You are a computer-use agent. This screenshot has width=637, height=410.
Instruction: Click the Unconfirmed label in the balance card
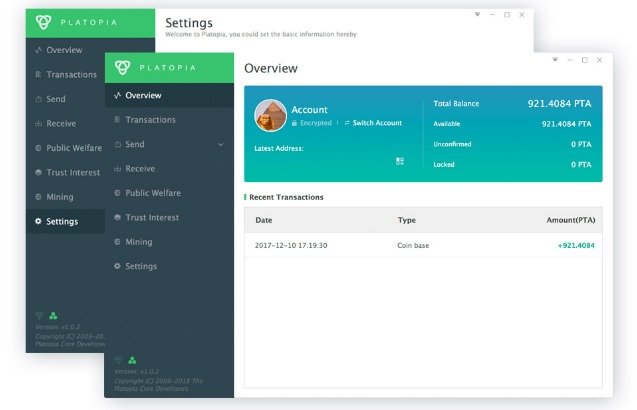point(452,144)
